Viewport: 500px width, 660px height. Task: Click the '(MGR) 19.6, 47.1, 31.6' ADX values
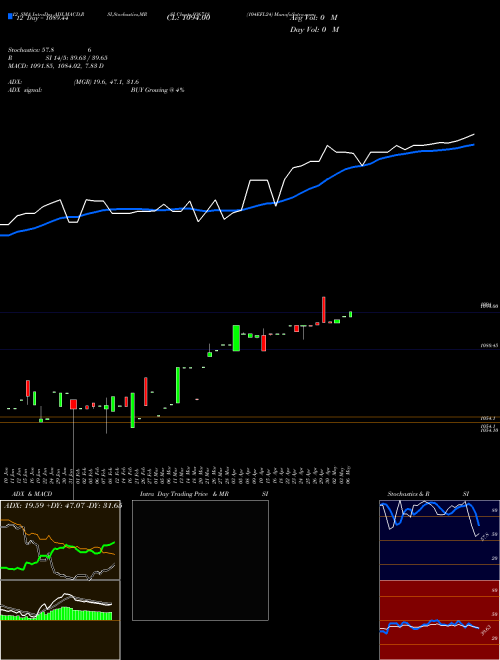(106, 82)
